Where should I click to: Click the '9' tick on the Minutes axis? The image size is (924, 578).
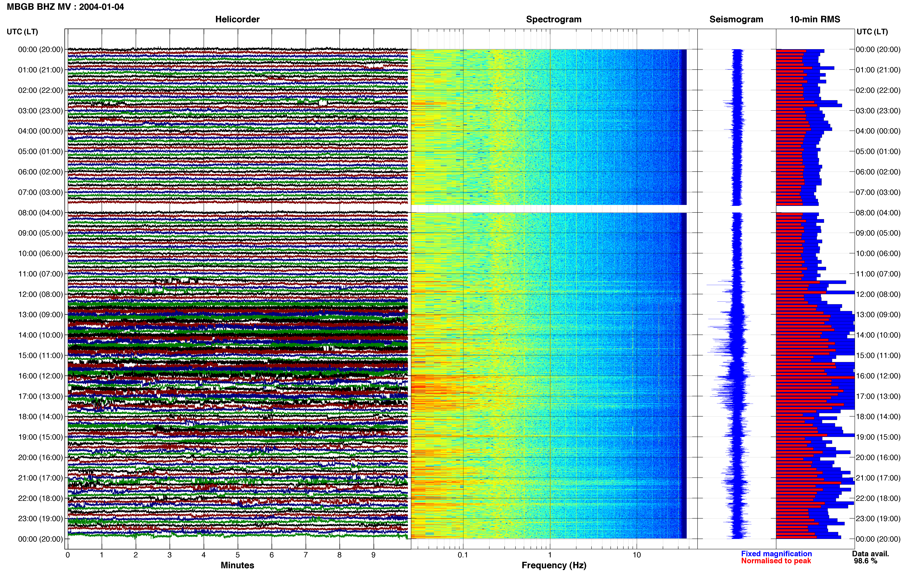point(374,555)
